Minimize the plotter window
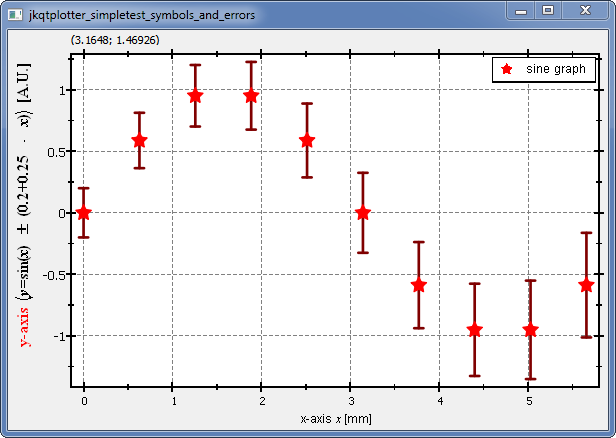This screenshot has height=438, width=616. (520, 11)
